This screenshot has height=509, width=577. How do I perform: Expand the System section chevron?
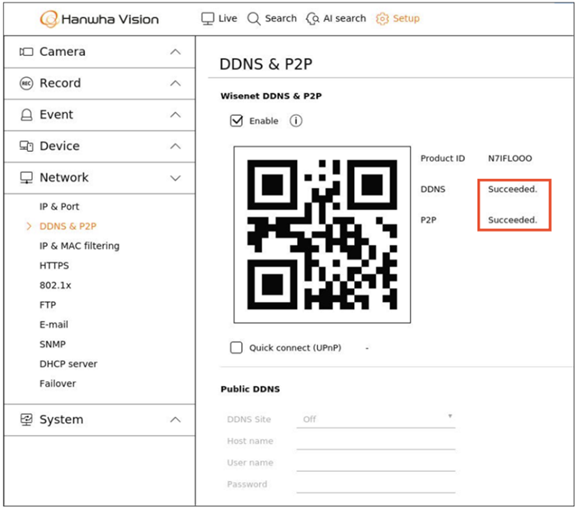coord(176,420)
